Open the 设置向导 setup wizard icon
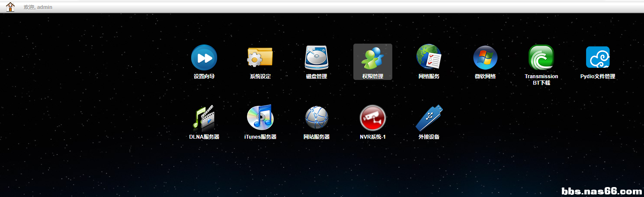Viewport: 644px width, 197px height. pos(204,57)
